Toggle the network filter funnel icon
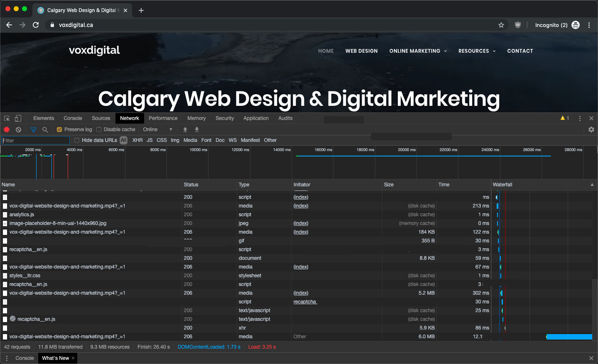 (34, 129)
